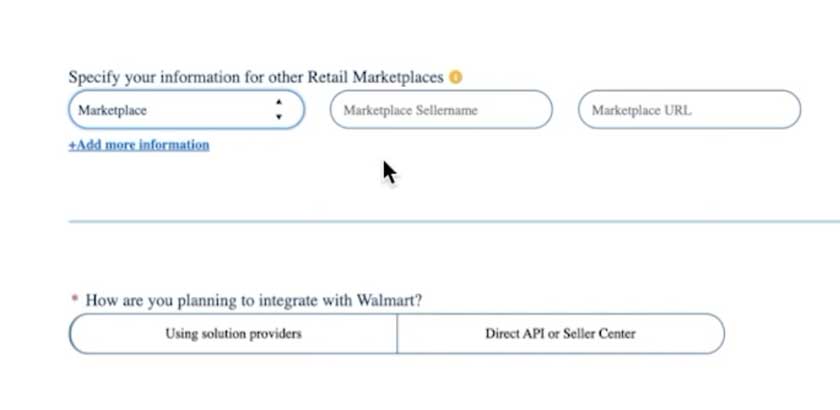Follow the "+Add more information" link
Image resolution: width=840 pixels, height=410 pixels.
tap(139, 145)
